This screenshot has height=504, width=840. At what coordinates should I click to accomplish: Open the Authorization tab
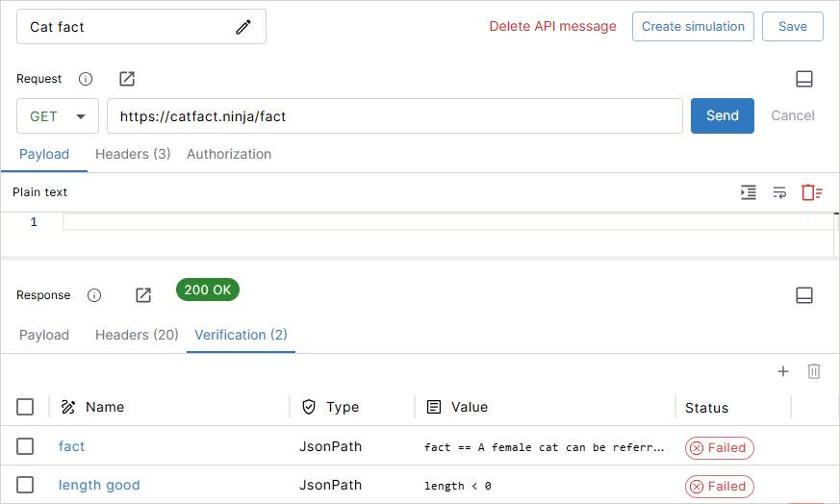[229, 154]
